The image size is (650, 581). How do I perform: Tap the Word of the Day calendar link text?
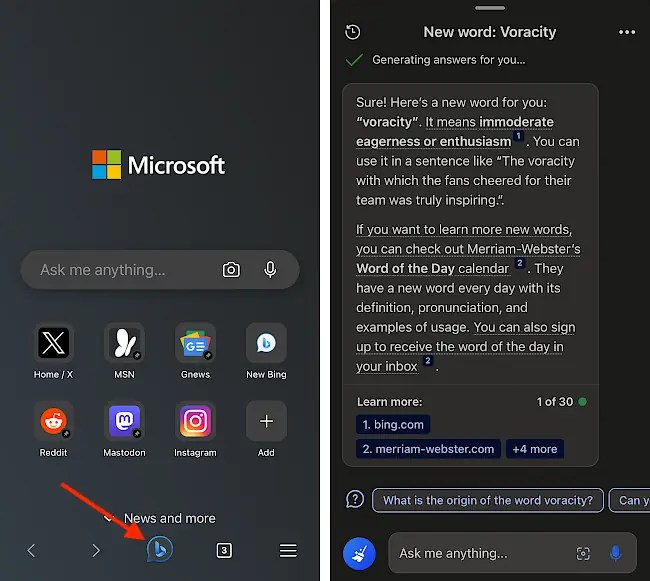(432, 269)
